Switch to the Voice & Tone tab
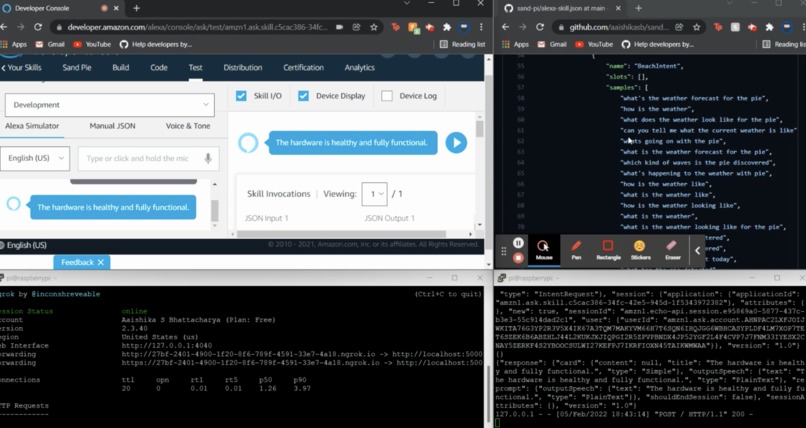Screen dimensions: 806x428 coord(188,126)
